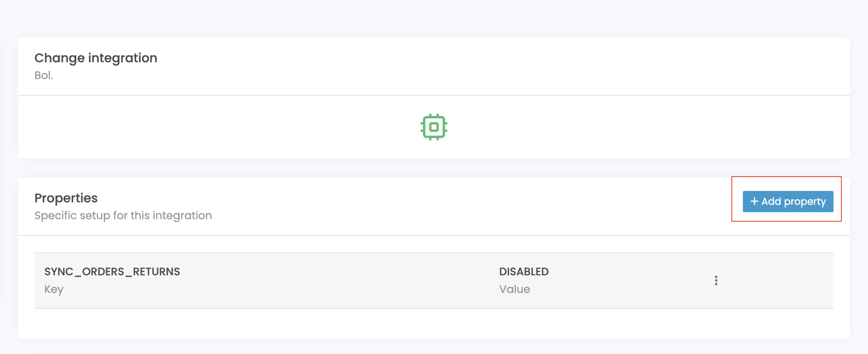The height and width of the screenshot is (354, 868).
Task: Click blank area left of the chip icon
Action: pyautogui.click(x=205, y=127)
